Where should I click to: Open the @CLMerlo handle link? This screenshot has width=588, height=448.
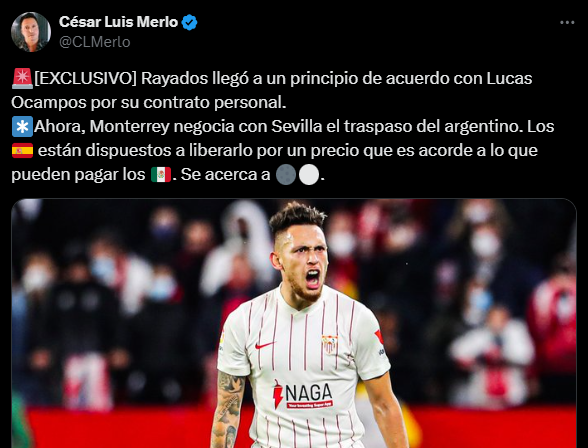[94, 42]
